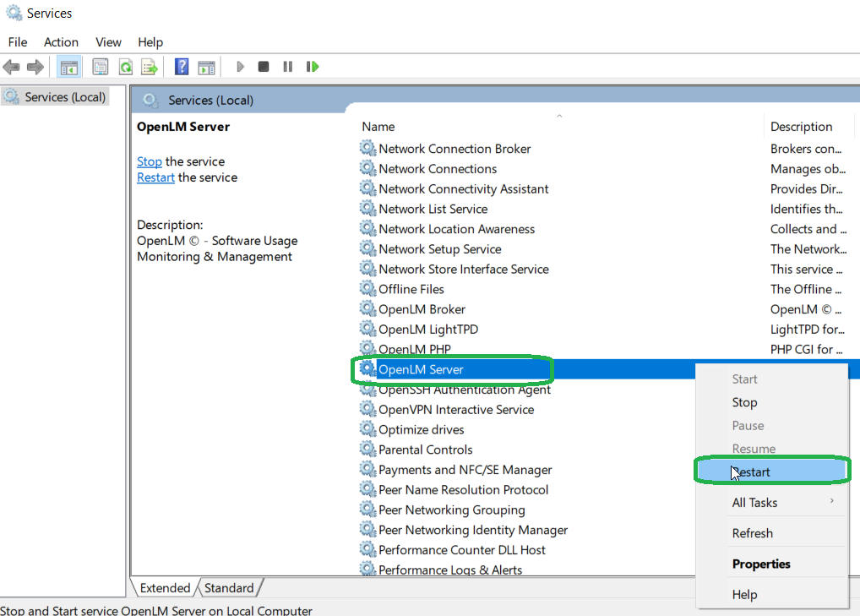Open Help from blue question-mark icon

coord(181,67)
